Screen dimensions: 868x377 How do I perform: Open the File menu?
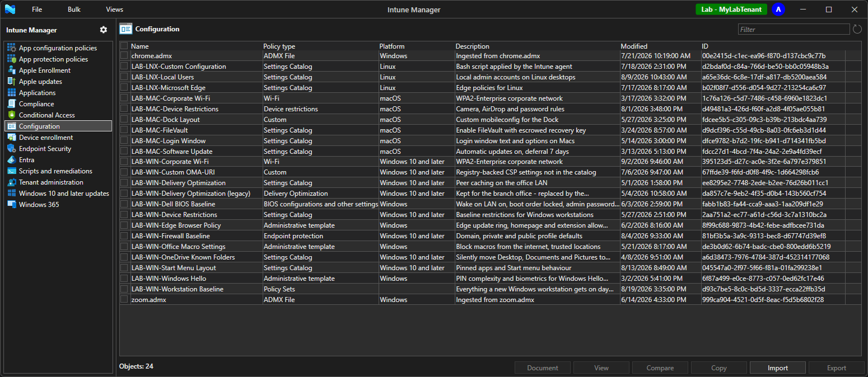pyautogui.click(x=37, y=10)
